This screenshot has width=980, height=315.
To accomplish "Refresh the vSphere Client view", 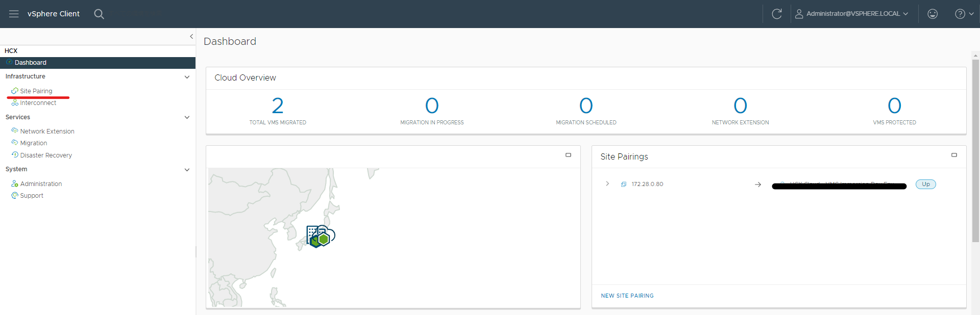I will pos(777,14).
